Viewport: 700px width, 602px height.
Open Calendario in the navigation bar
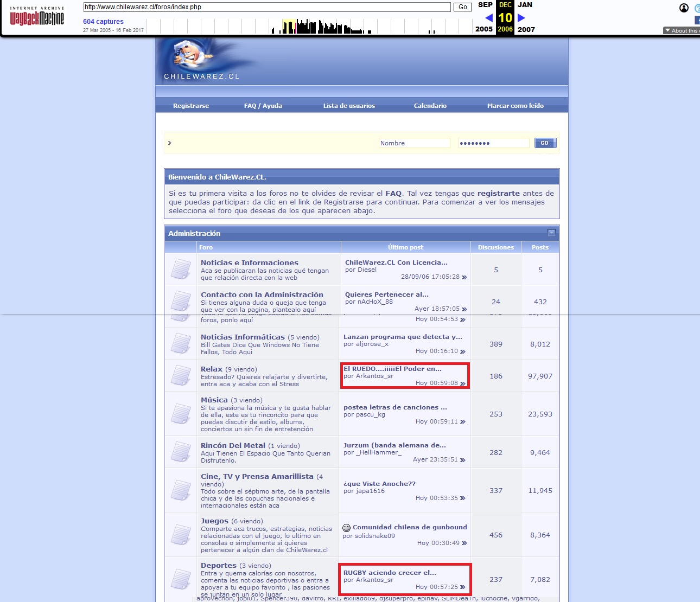point(430,106)
